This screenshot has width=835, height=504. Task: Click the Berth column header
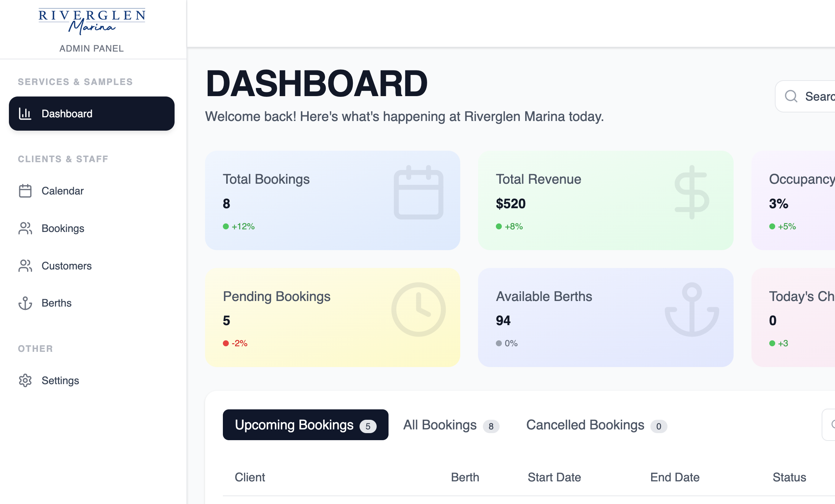(465, 477)
